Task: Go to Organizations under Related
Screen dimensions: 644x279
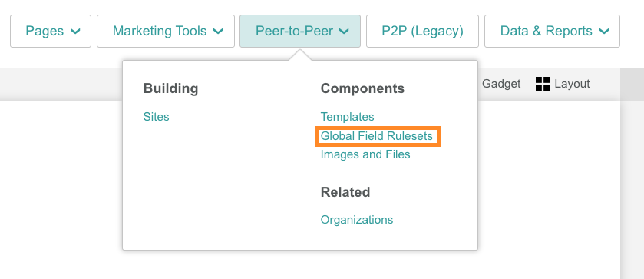Action: [x=356, y=220]
